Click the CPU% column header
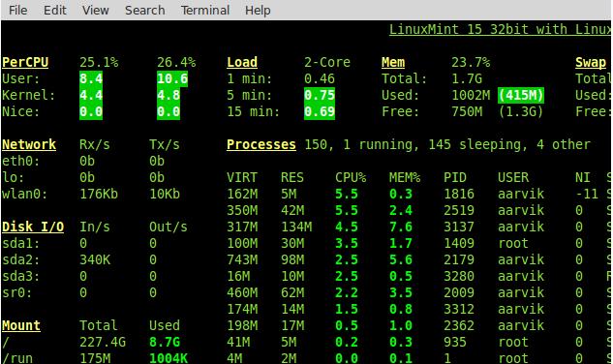This screenshot has height=364, width=613. pyautogui.click(x=351, y=177)
